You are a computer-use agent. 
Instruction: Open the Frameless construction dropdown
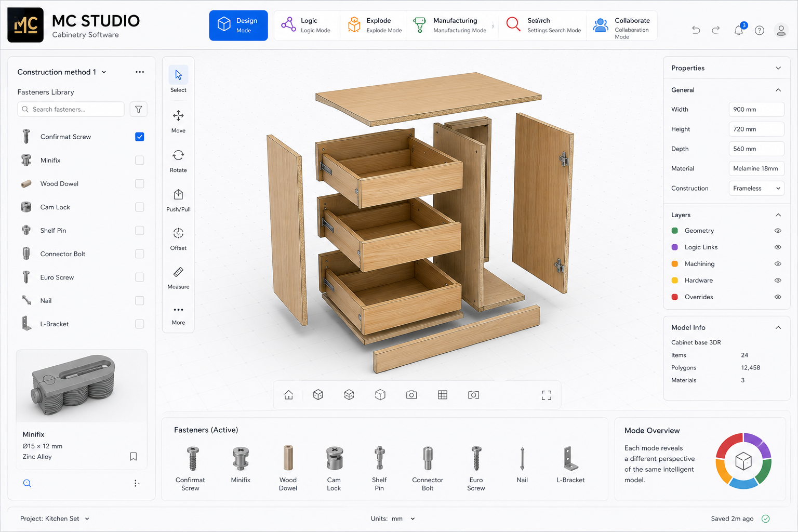click(756, 188)
